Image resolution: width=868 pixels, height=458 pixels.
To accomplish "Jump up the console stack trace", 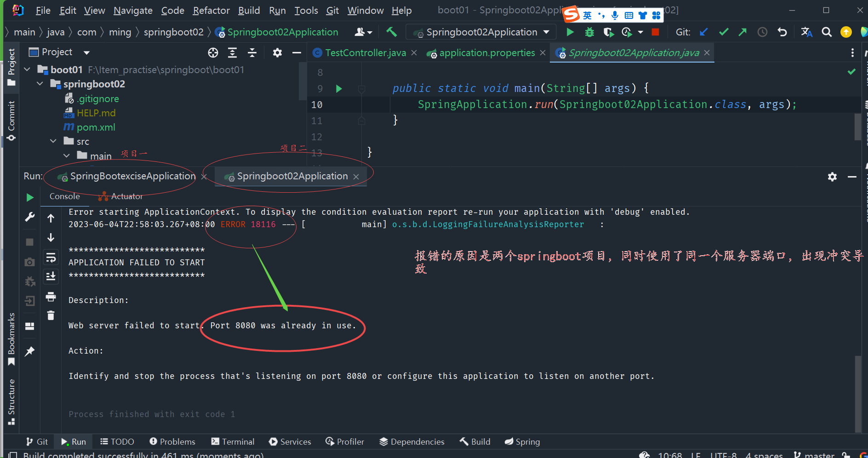I will click(x=51, y=218).
